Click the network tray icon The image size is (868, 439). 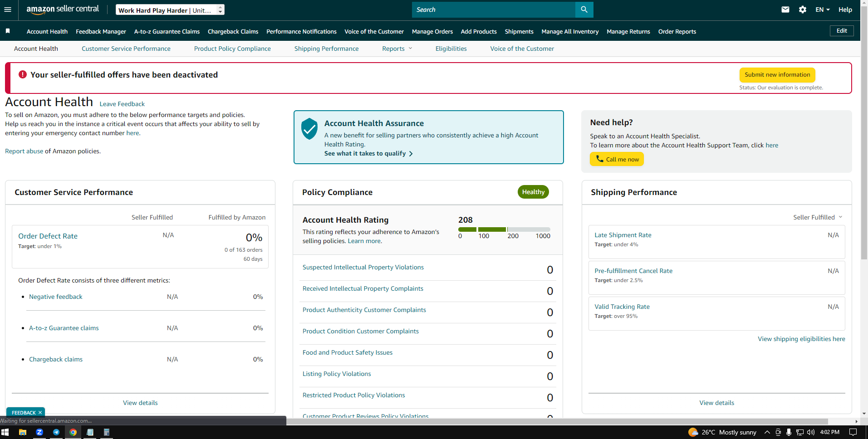(x=800, y=432)
